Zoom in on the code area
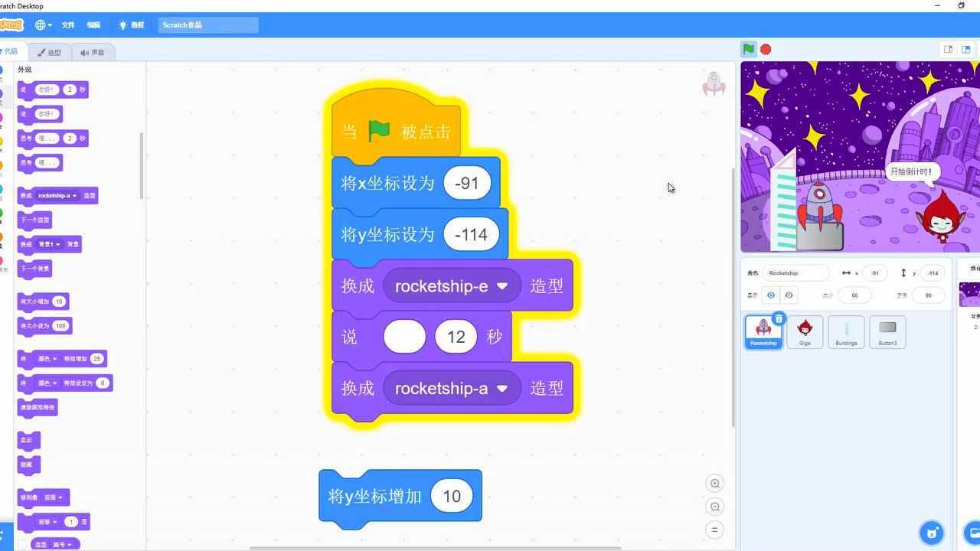The width and height of the screenshot is (980, 551). 714,483
